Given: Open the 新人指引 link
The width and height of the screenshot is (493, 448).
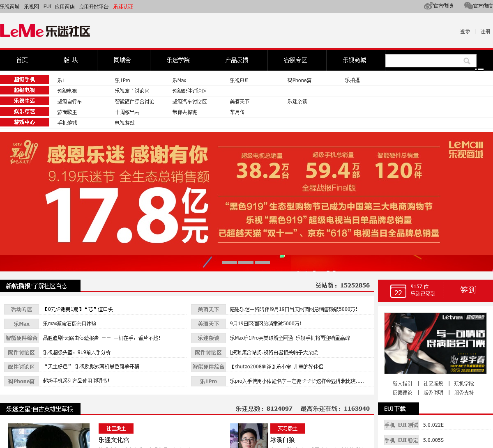Looking at the screenshot, I should [x=403, y=384].
